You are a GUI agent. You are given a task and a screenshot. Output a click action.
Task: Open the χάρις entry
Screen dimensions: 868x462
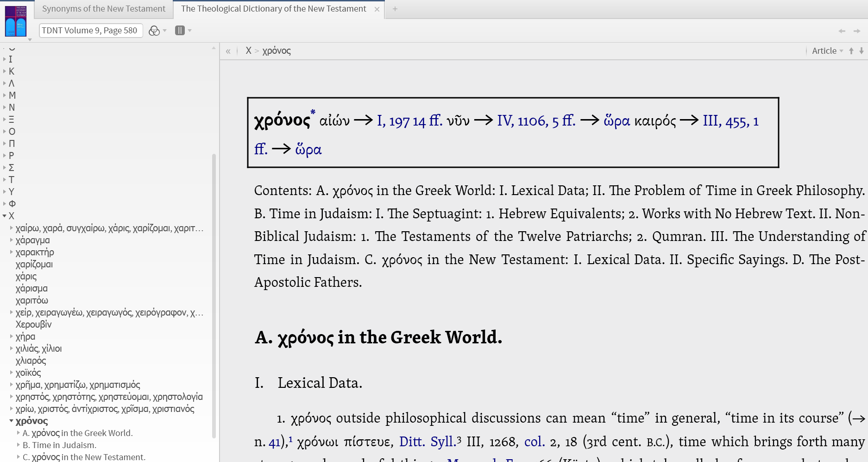pos(26,276)
